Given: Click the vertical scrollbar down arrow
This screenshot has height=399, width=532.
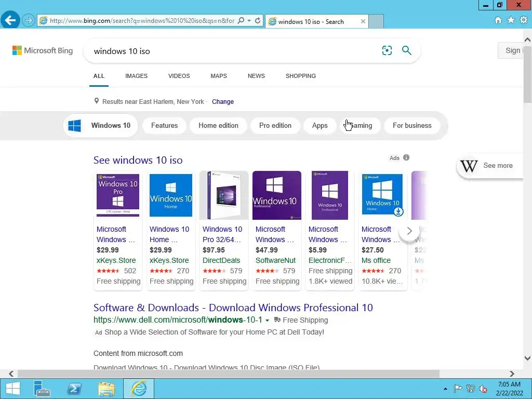Looking at the screenshot, I should click(527, 358).
